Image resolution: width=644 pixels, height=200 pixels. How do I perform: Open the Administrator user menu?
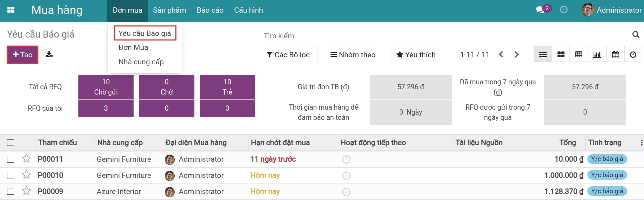click(x=612, y=10)
